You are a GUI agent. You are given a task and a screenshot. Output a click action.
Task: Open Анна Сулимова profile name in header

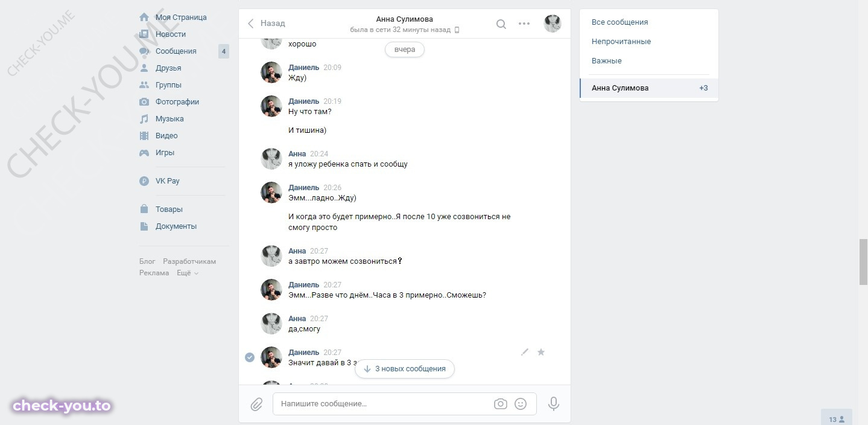(x=404, y=19)
